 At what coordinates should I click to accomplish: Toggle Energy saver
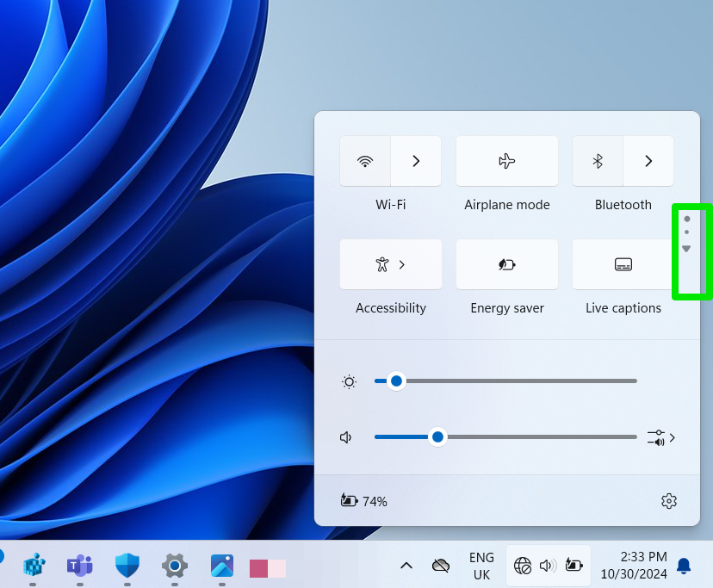507,264
